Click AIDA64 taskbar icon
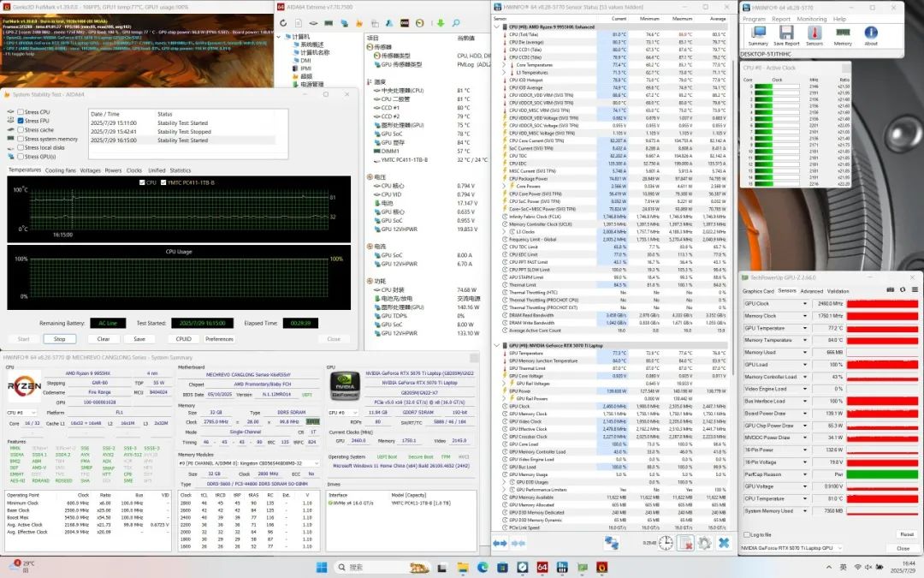The height and width of the screenshot is (578, 924). point(542,568)
